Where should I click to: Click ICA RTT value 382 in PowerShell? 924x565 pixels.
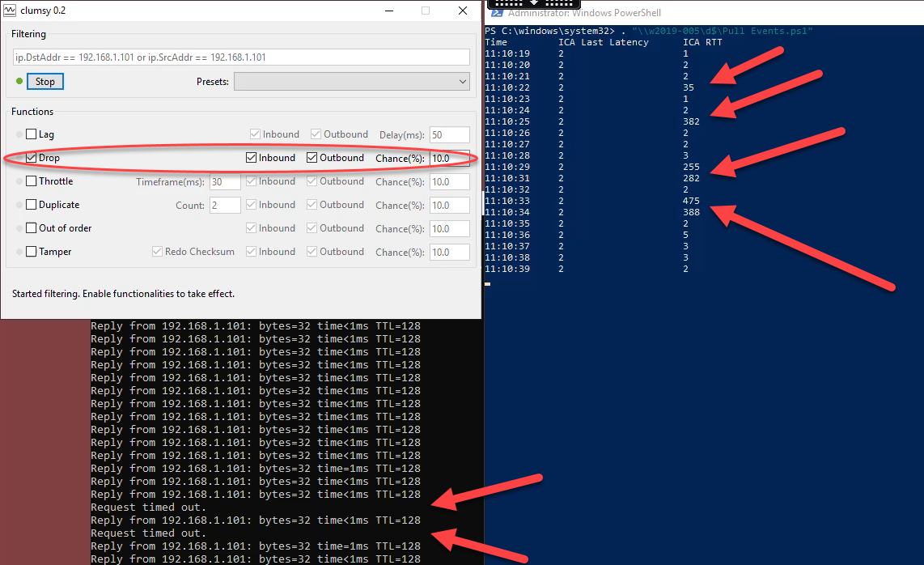[691, 121]
